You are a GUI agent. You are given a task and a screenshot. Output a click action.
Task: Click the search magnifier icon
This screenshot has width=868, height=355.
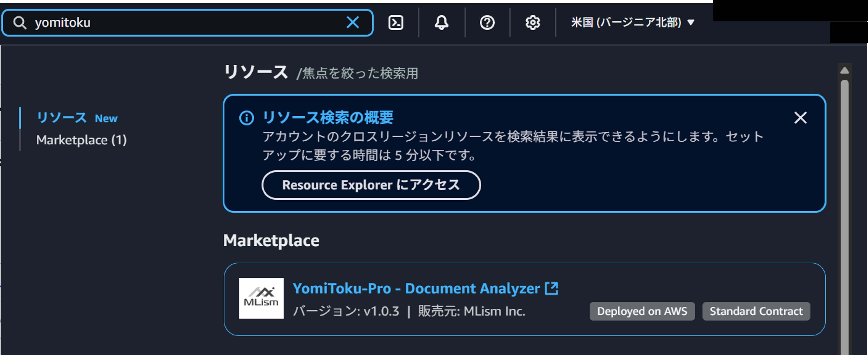[x=20, y=22]
